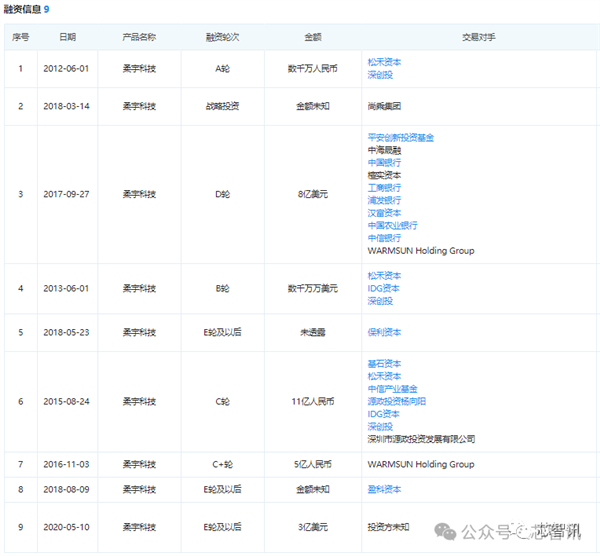
Task: Open the 汉富资本 investor link
Action: [x=384, y=213]
